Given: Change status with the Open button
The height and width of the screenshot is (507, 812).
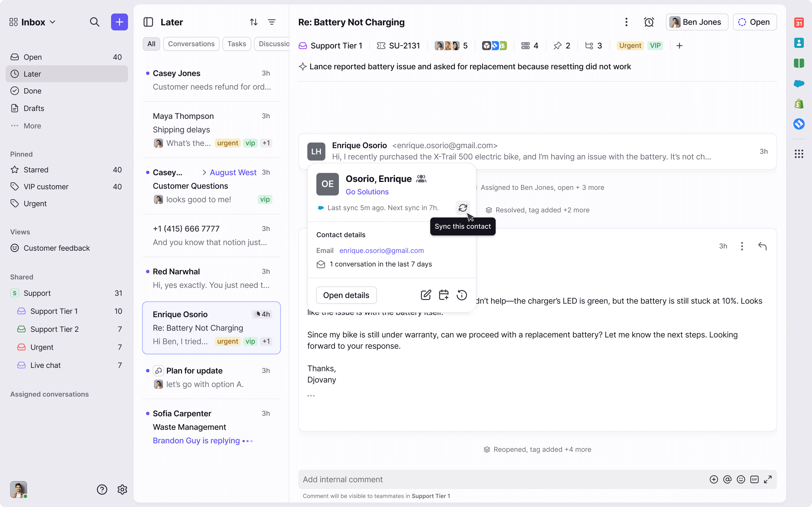Looking at the screenshot, I should 755,22.
